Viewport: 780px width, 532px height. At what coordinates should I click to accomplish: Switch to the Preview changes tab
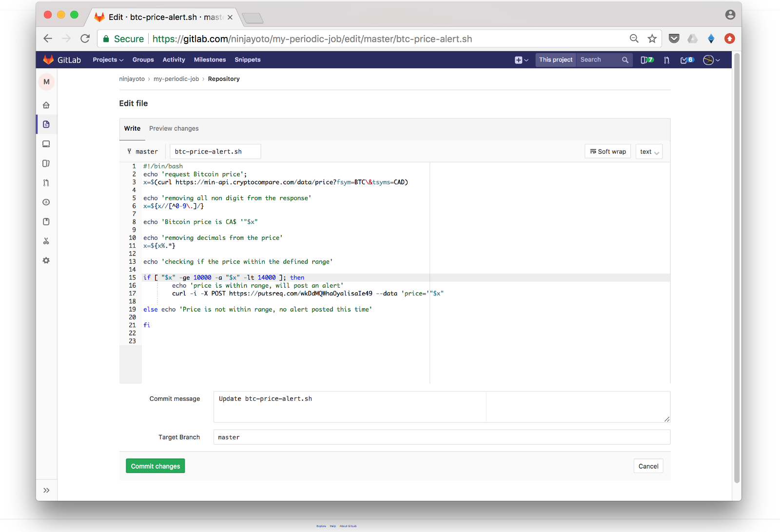tap(174, 129)
